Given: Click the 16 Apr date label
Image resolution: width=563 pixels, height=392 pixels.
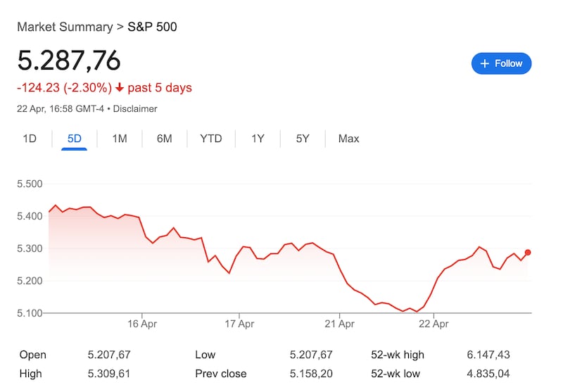Looking at the screenshot, I should (142, 324).
